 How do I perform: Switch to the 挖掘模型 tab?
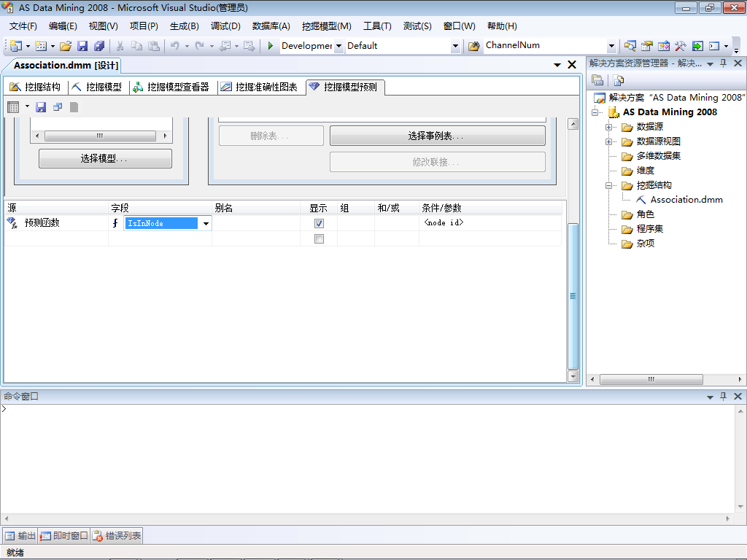[97, 87]
